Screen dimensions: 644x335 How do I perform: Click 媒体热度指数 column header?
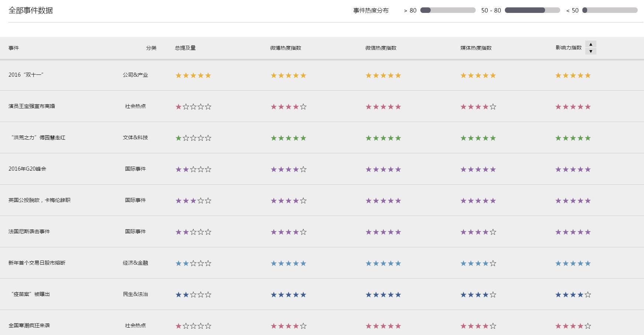476,48
